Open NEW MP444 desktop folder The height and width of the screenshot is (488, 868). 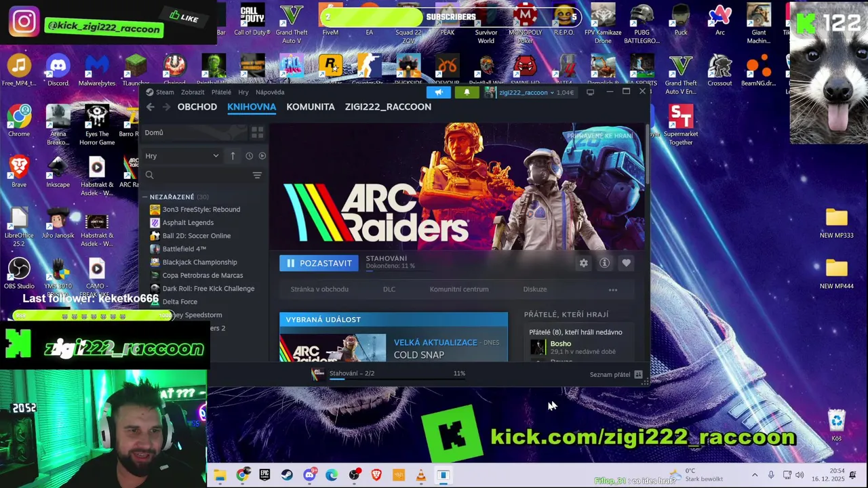coord(837,274)
